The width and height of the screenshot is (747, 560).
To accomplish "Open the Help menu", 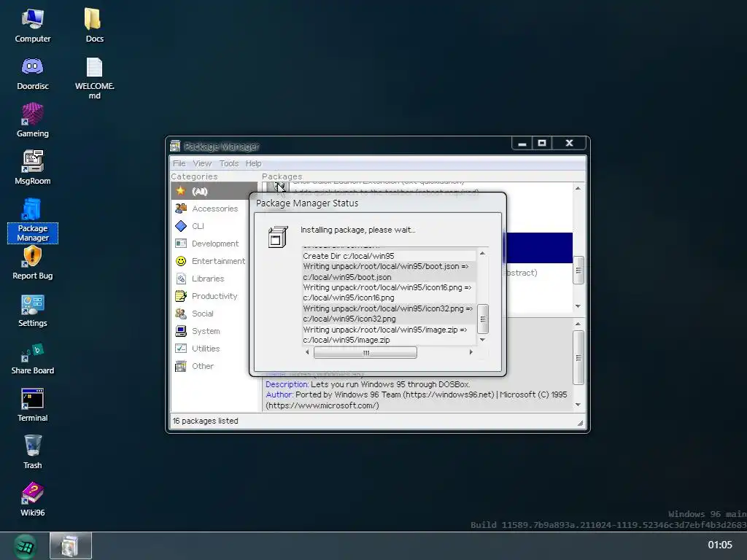I will 253,163.
